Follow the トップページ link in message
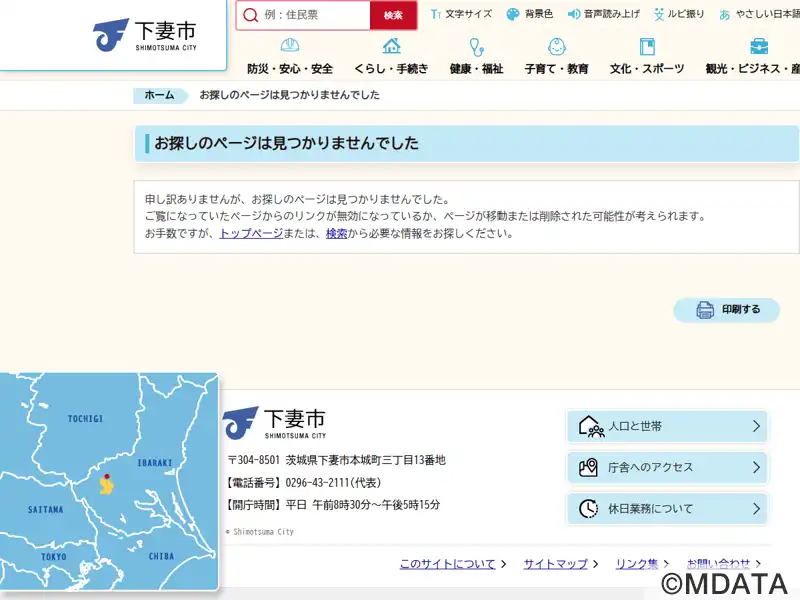 click(x=251, y=233)
